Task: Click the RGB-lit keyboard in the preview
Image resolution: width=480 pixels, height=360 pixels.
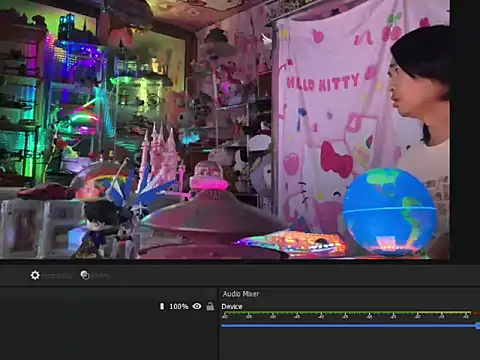Action: [293, 243]
